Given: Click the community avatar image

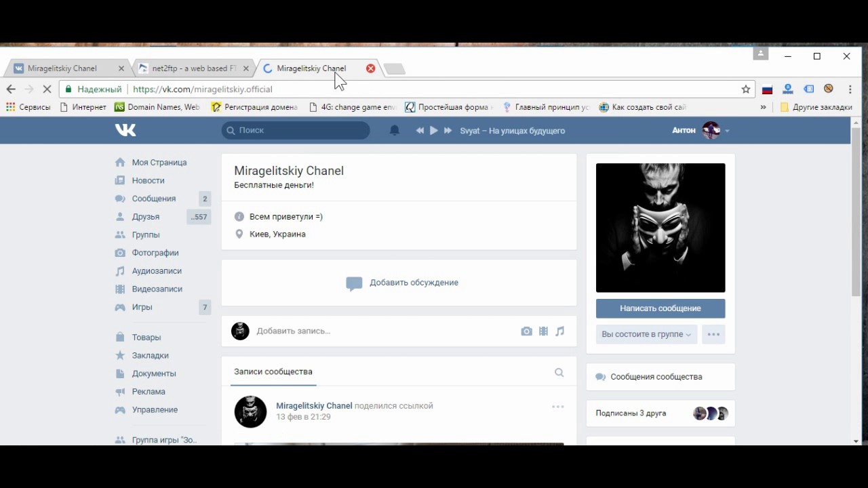Looking at the screenshot, I should 660,228.
